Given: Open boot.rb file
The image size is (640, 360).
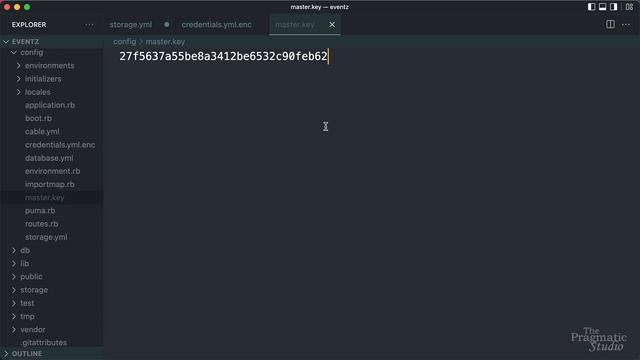Looking at the screenshot, I should tap(38, 118).
